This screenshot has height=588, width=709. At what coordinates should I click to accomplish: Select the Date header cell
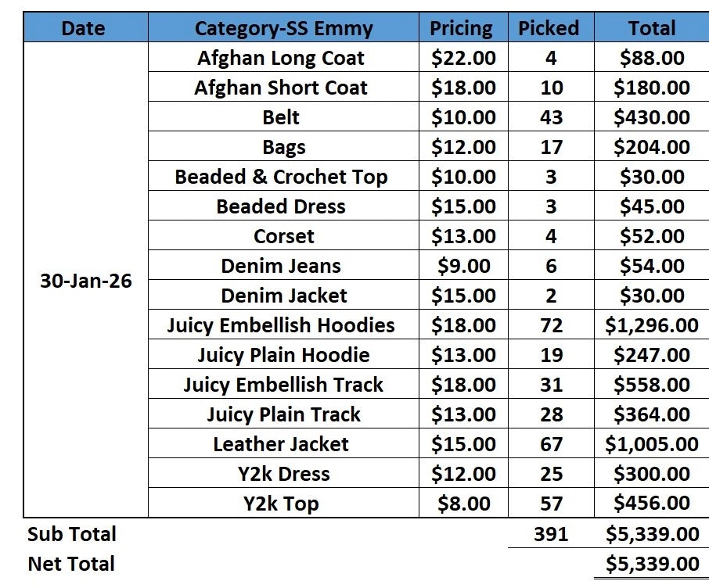click(86, 27)
